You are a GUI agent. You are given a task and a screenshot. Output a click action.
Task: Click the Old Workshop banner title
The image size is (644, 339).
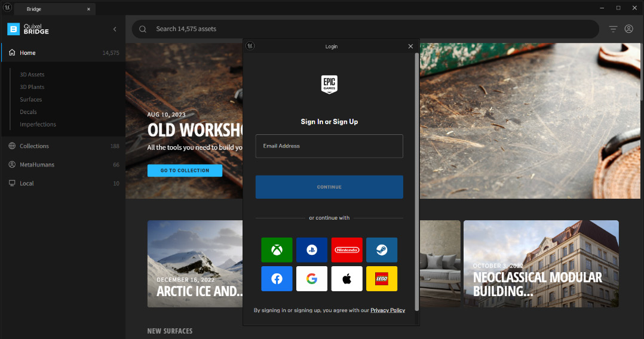pos(195,131)
